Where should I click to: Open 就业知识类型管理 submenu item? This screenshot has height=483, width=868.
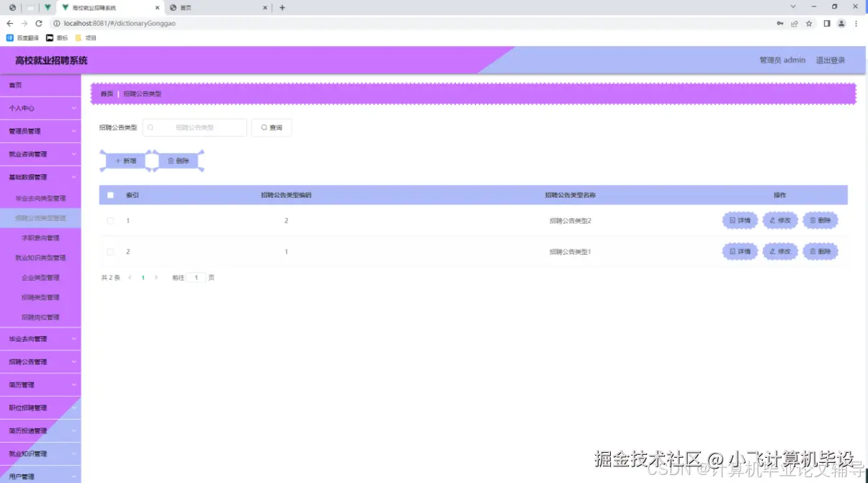(x=40, y=258)
